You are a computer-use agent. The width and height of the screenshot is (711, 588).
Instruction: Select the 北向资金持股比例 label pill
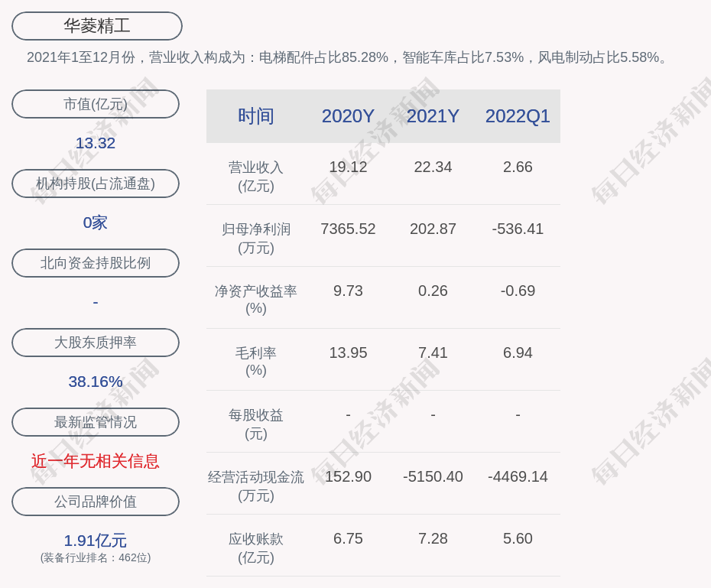click(x=96, y=263)
